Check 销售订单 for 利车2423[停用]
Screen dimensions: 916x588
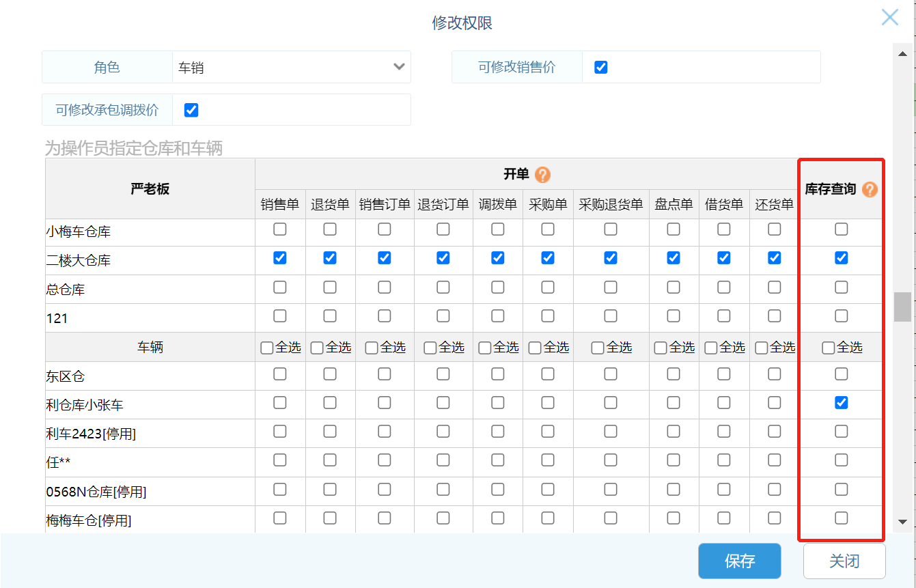(385, 432)
